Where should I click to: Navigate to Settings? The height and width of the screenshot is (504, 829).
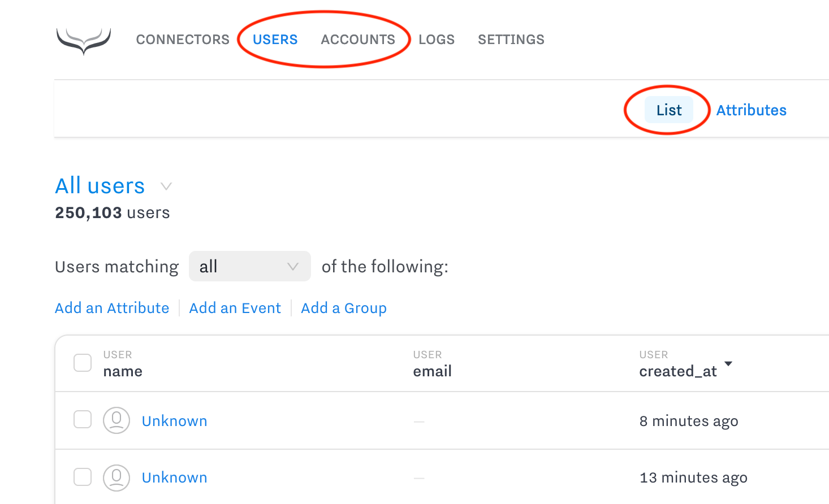511,40
